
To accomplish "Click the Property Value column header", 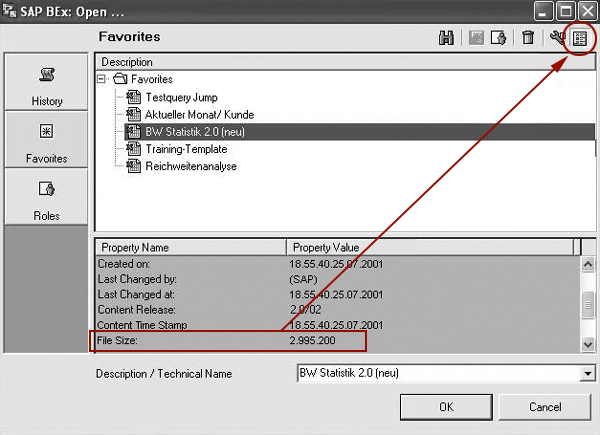I will click(x=430, y=248).
